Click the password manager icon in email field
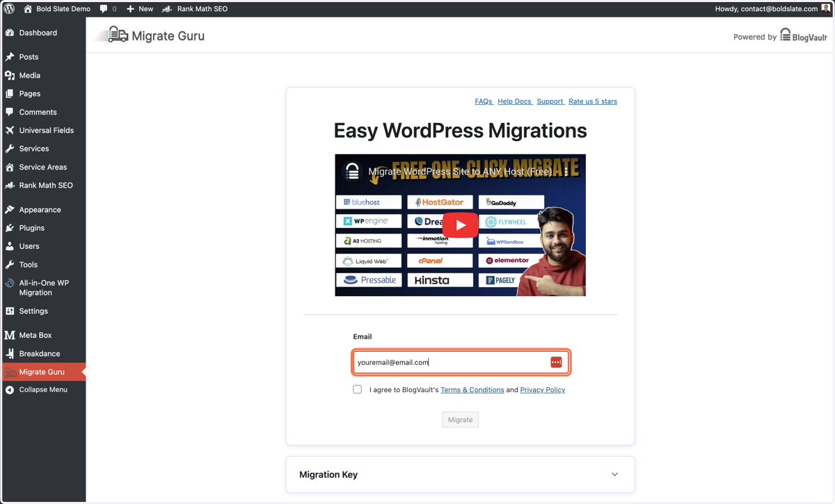 click(x=556, y=362)
